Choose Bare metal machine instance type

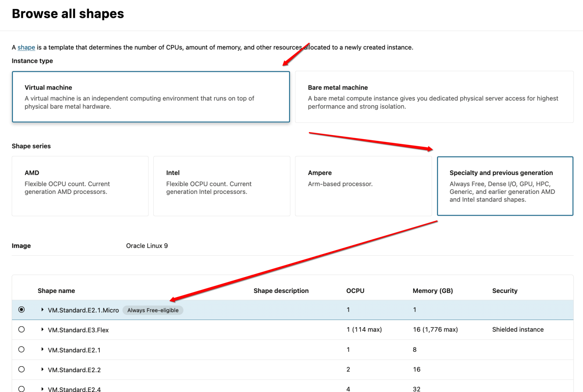click(x=434, y=97)
